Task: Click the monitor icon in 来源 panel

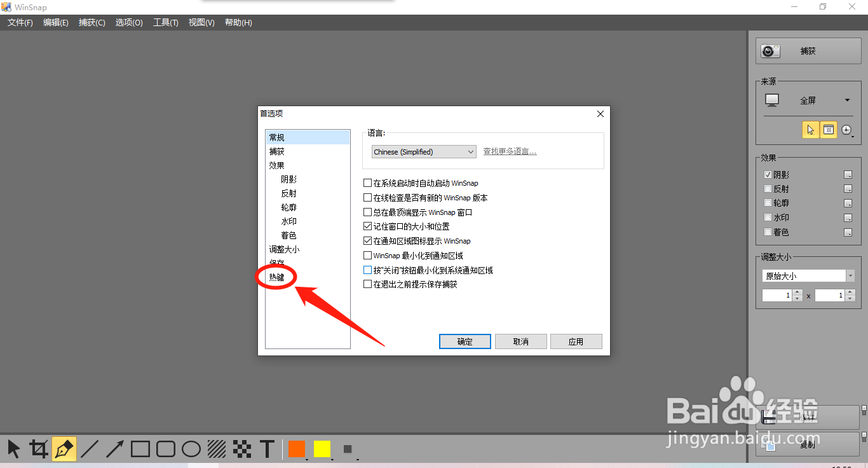Action: pos(772,100)
